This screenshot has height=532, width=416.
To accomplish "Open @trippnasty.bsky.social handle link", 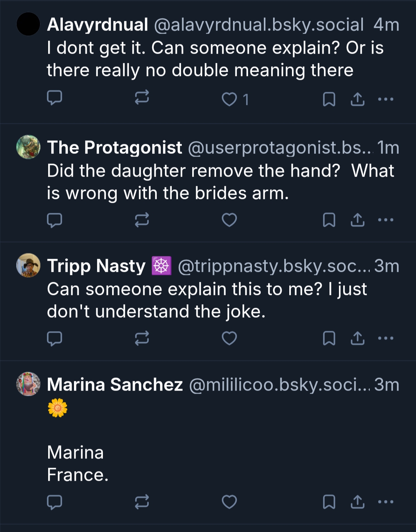I will [x=273, y=266].
